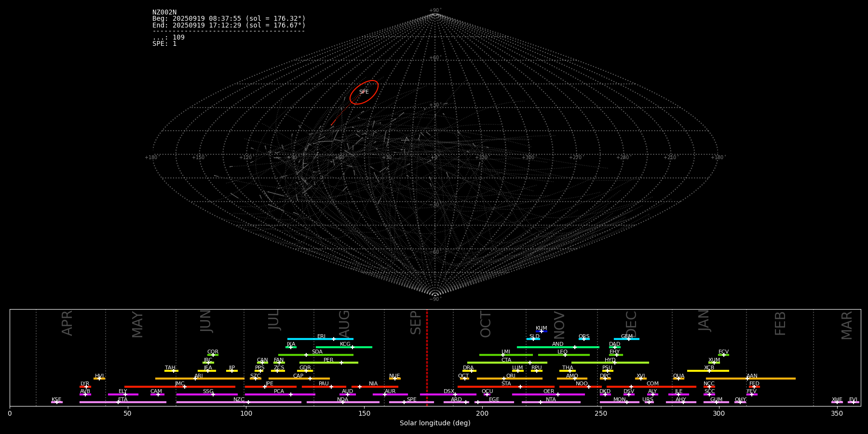Click the HYD shower label

(610, 360)
